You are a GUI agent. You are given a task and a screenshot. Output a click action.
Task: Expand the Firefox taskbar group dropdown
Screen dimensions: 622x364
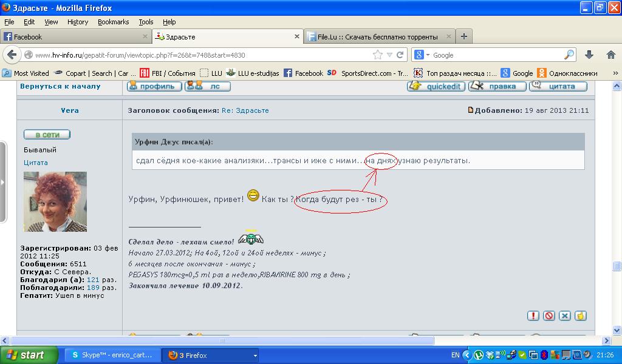255,356
